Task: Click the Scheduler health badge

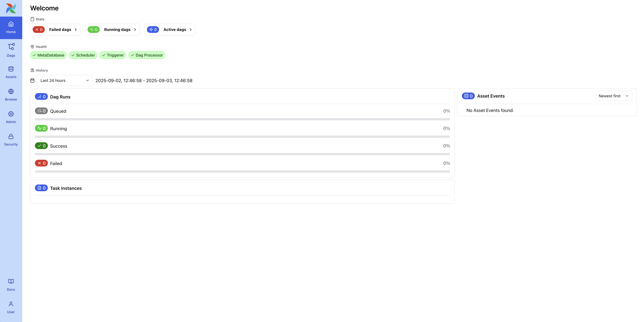Action: point(83,55)
